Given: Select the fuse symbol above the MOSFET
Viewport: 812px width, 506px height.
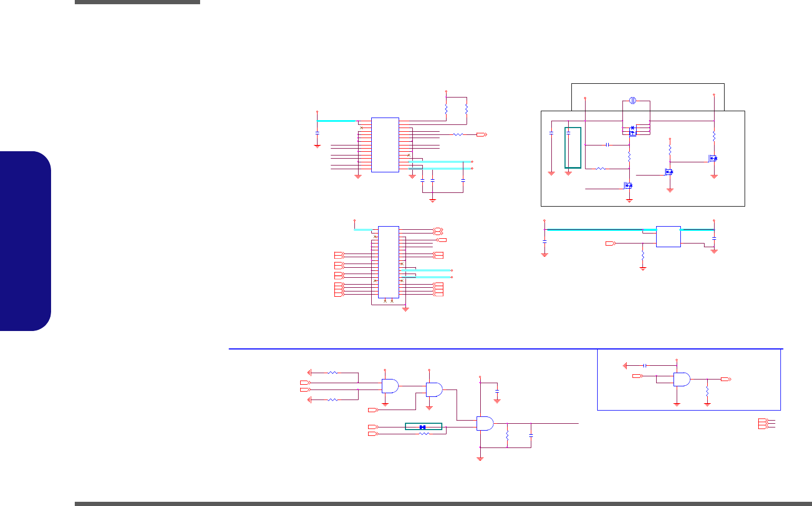Looking at the screenshot, I should coord(634,100).
